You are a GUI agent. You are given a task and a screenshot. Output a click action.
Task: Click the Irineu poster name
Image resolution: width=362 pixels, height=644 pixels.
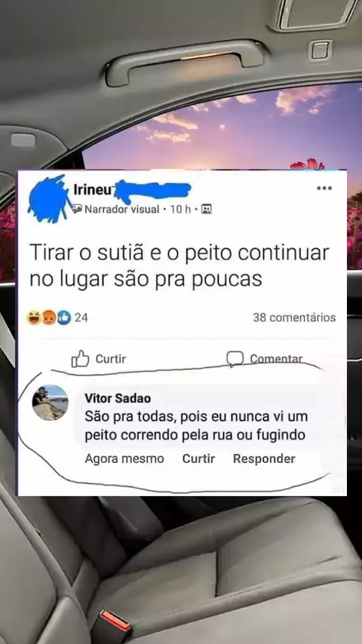(x=88, y=189)
